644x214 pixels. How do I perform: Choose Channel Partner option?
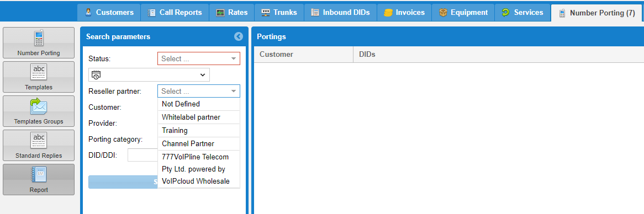click(x=199, y=143)
